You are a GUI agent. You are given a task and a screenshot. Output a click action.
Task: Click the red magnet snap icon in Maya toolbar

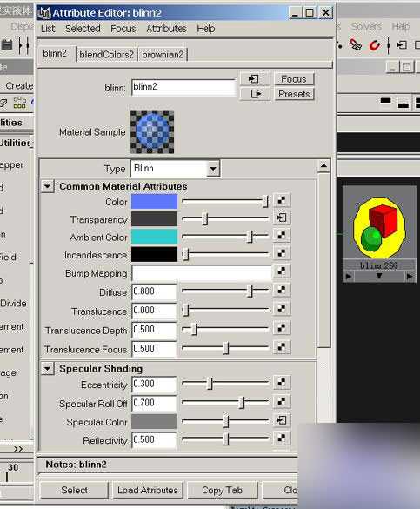375,45
